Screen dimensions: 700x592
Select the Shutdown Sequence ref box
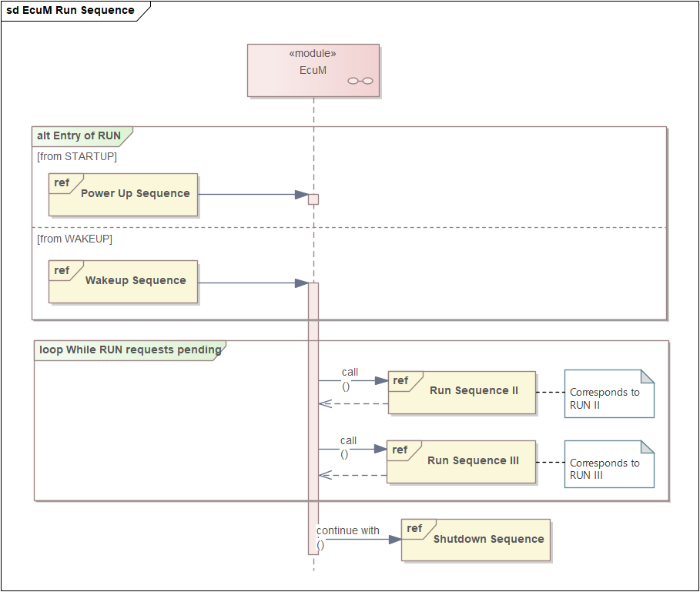(476, 540)
